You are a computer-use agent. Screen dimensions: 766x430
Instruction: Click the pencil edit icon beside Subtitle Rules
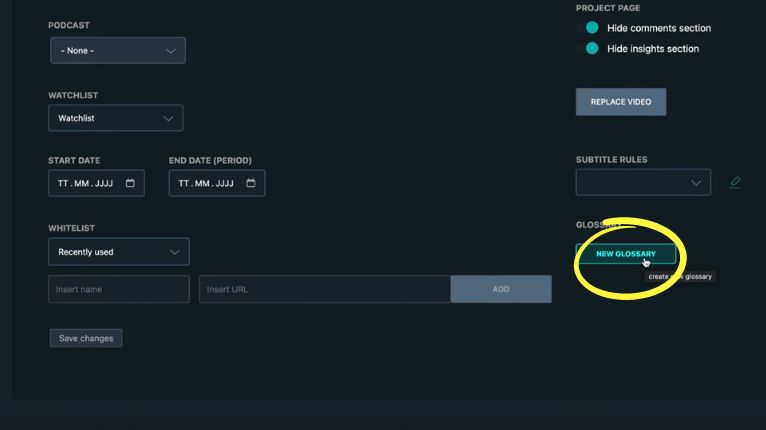coord(736,182)
